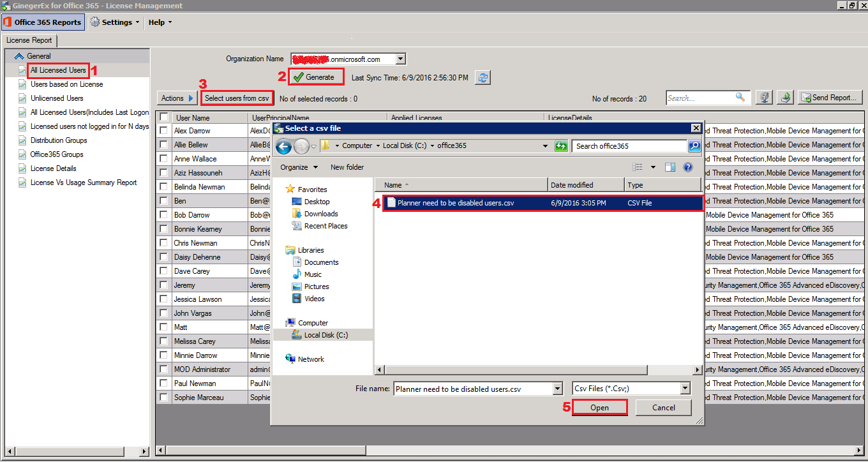This screenshot has height=462, width=868.
Task: Open Users based on License report
Action: point(66,84)
